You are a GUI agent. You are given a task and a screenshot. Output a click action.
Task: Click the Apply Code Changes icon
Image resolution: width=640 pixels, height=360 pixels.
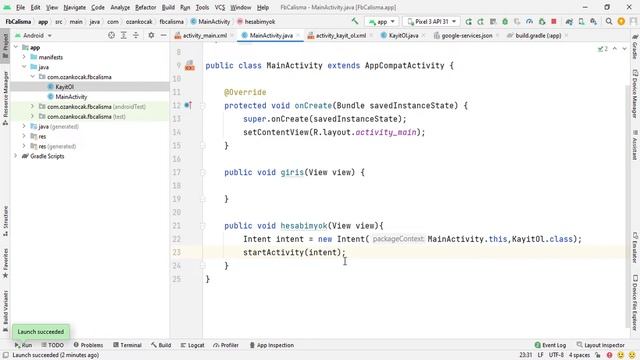coord(493,22)
